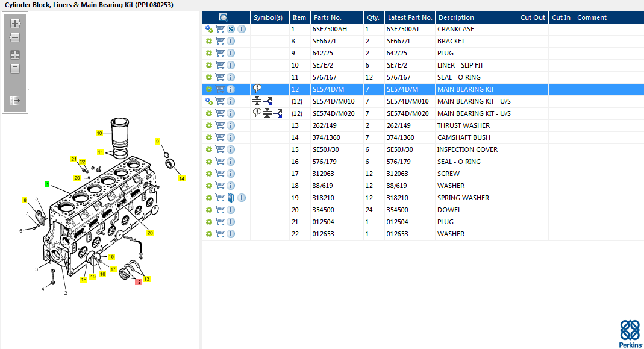Sort by Qty. column header

(373, 17)
